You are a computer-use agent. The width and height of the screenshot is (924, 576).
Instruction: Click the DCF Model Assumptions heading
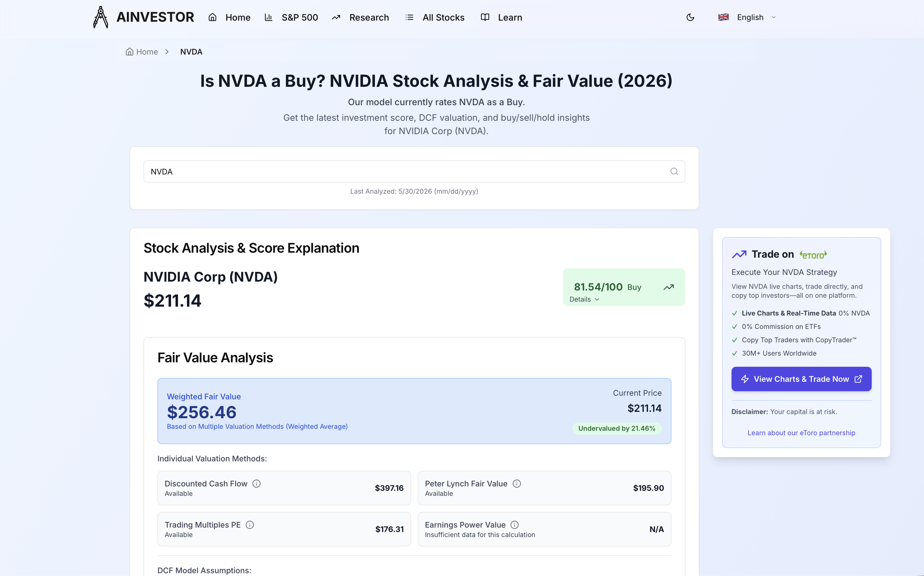point(204,570)
